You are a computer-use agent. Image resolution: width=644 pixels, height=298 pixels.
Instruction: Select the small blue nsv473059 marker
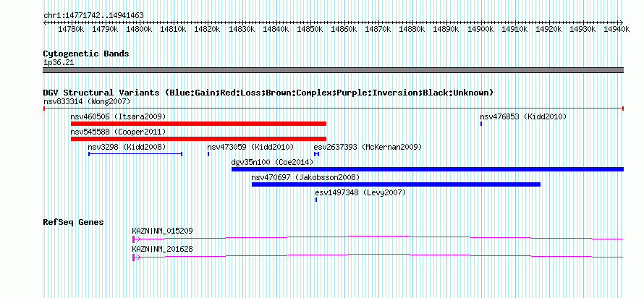point(208,154)
